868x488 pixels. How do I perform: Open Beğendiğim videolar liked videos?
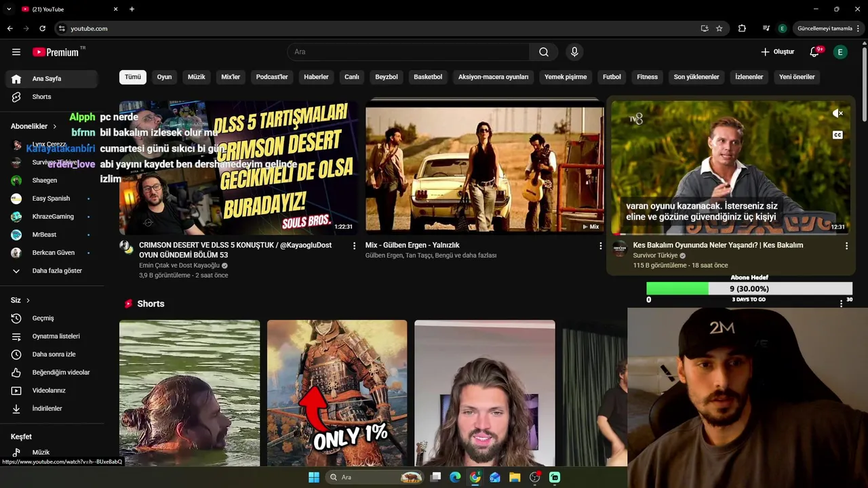pos(52,373)
